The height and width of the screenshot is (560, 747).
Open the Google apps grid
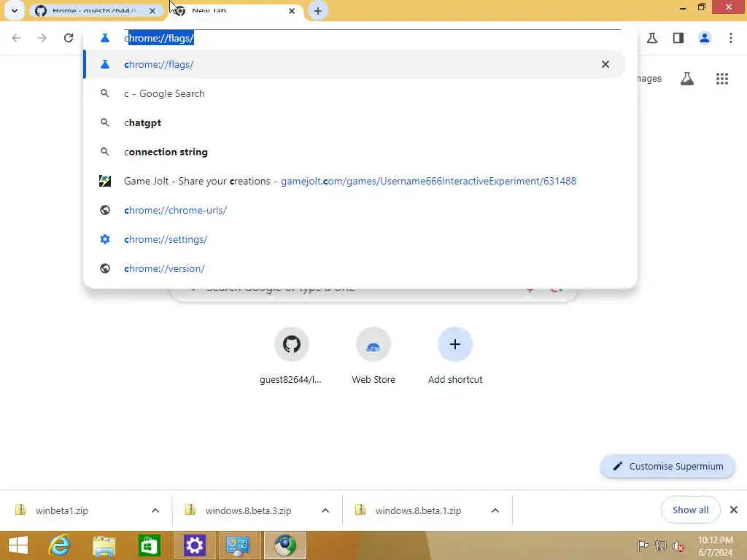point(722,79)
